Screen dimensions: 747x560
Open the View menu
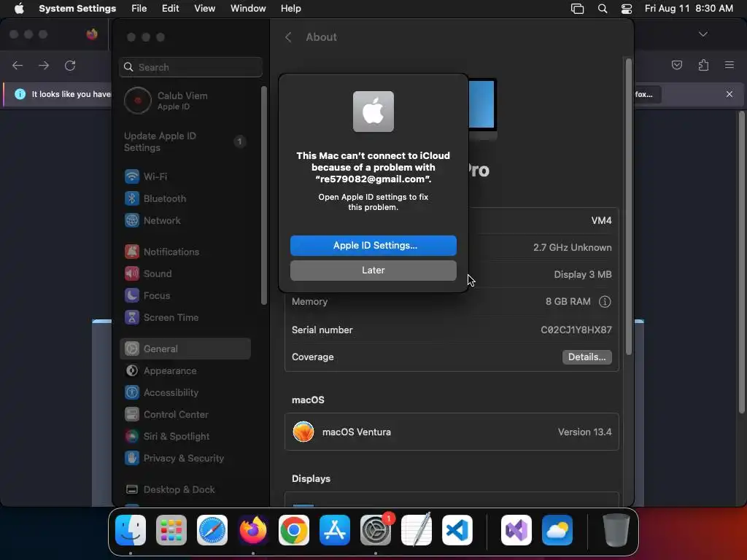pyautogui.click(x=205, y=9)
